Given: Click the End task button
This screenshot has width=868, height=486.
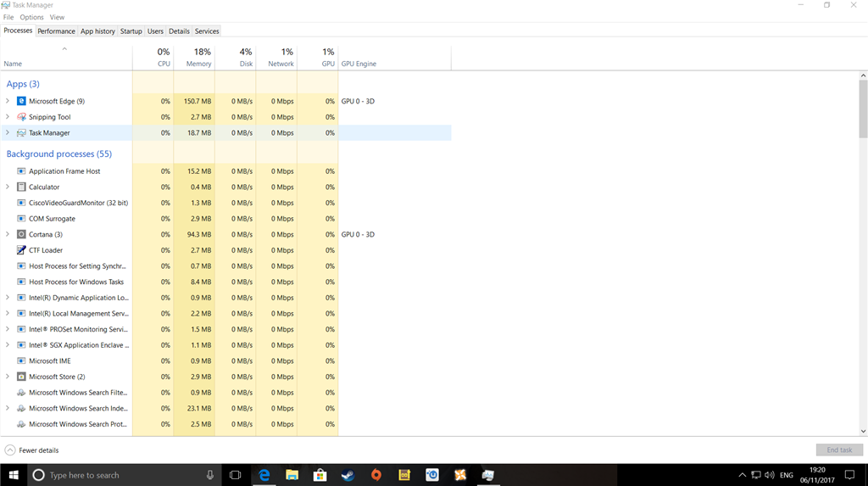Looking at the screenshot, I should click(x=839, y=450).
